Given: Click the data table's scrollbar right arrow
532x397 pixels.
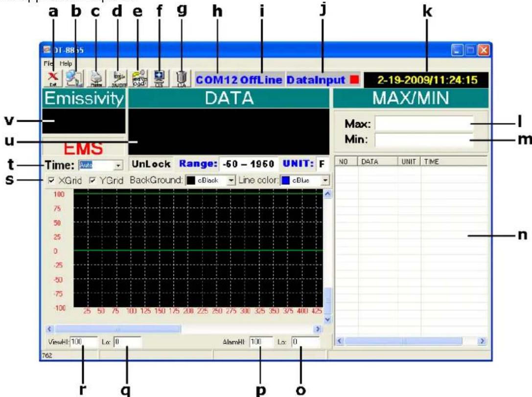Looking at the screenshot, I should point(482,341).
